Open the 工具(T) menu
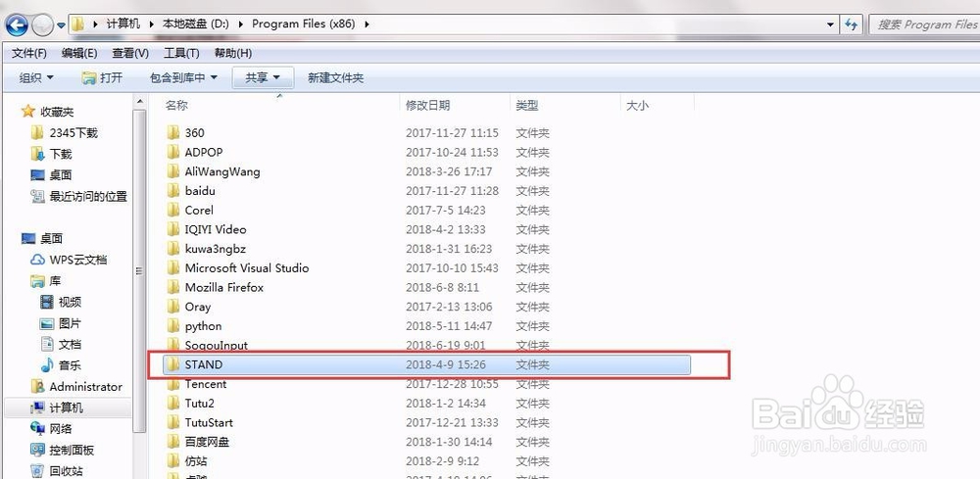 click(181, 53)
